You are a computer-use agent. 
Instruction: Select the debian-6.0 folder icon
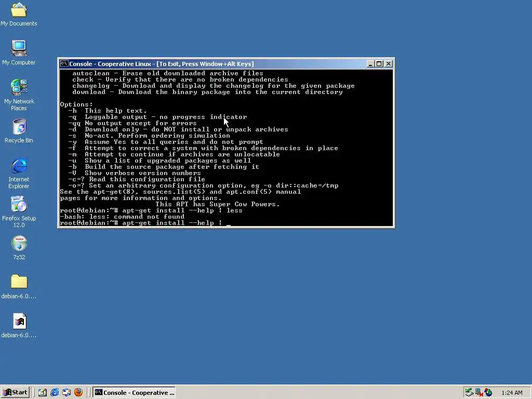[19, 287]
